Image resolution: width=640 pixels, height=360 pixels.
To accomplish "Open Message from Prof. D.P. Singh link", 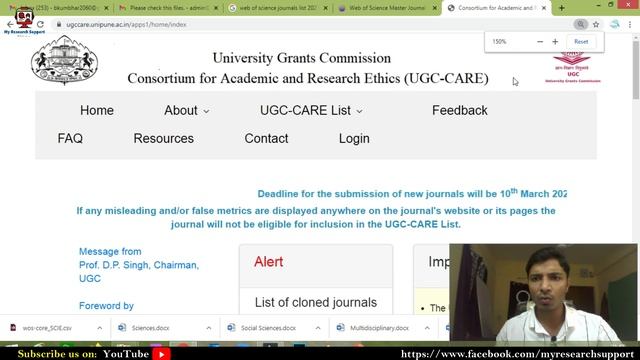I will pyautogui.click(x=139, y=265).
